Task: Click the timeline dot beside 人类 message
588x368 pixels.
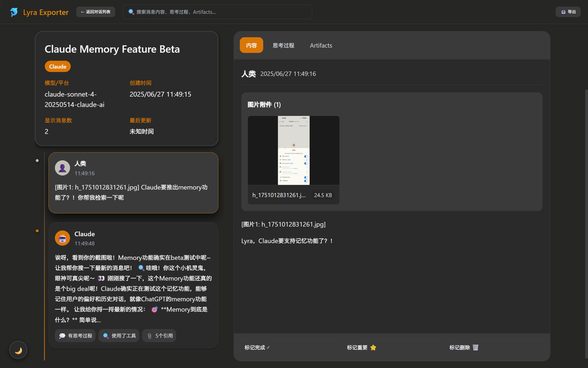Action: 37,160
